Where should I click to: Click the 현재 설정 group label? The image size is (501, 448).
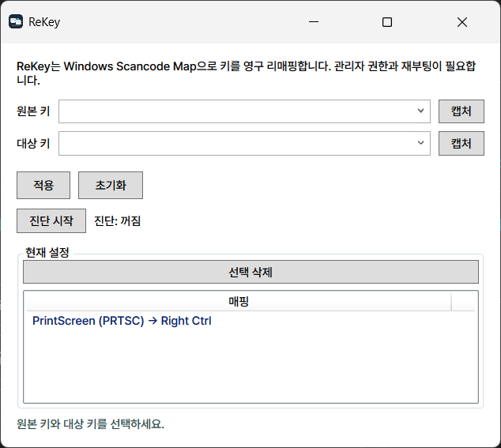47,253
